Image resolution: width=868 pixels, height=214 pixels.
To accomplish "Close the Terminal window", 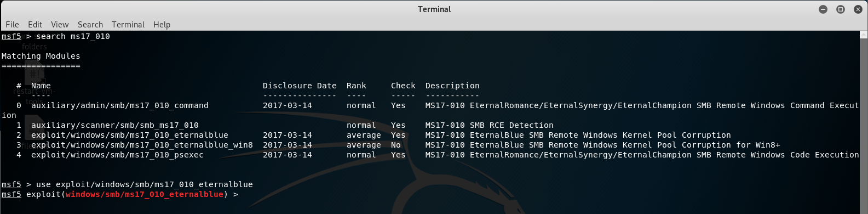I will click(858, 9).
